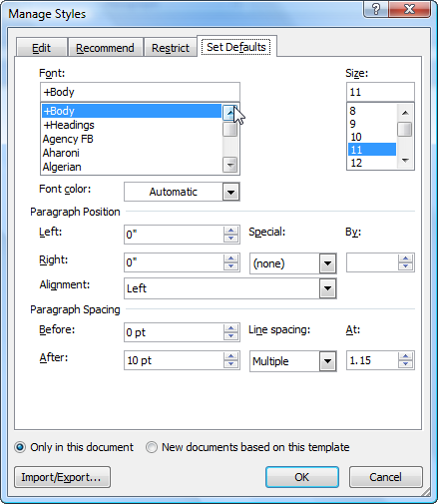Click size list scroll up arrow
This screenshot has height=504, width=438.
405,113
